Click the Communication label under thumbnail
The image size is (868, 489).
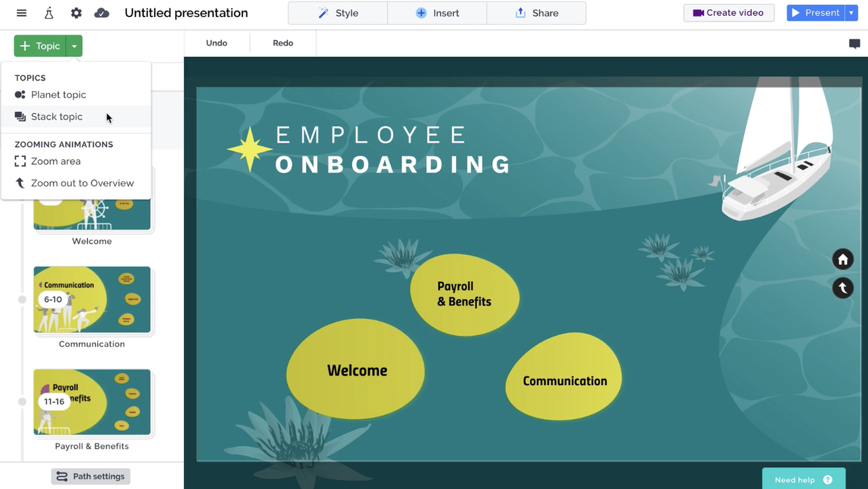click(x=92, y=344)
